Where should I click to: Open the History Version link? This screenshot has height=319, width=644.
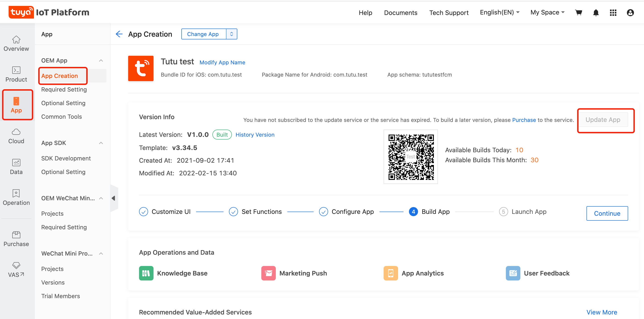(x=255, y=135)
